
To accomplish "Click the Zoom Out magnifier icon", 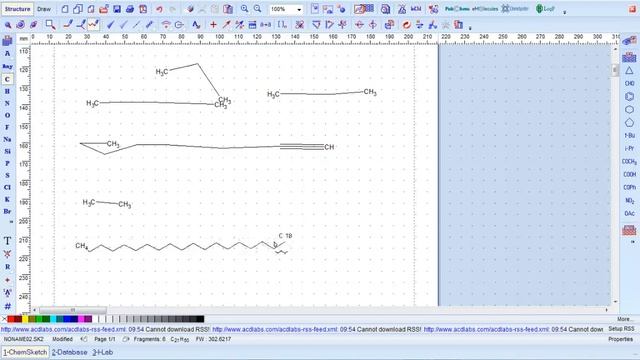I will tap(257, 9).
